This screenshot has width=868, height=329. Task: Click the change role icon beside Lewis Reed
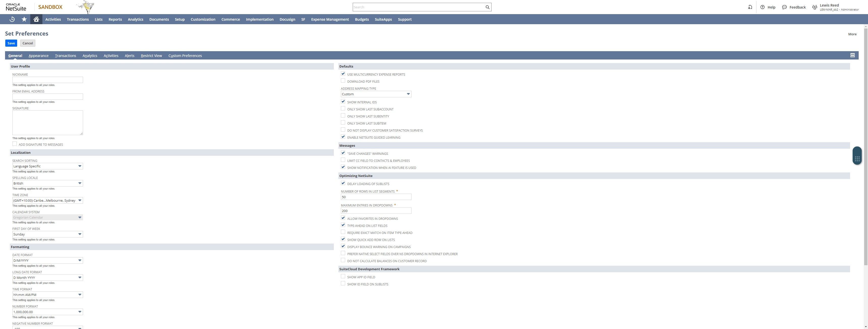[x=815, y=7]
